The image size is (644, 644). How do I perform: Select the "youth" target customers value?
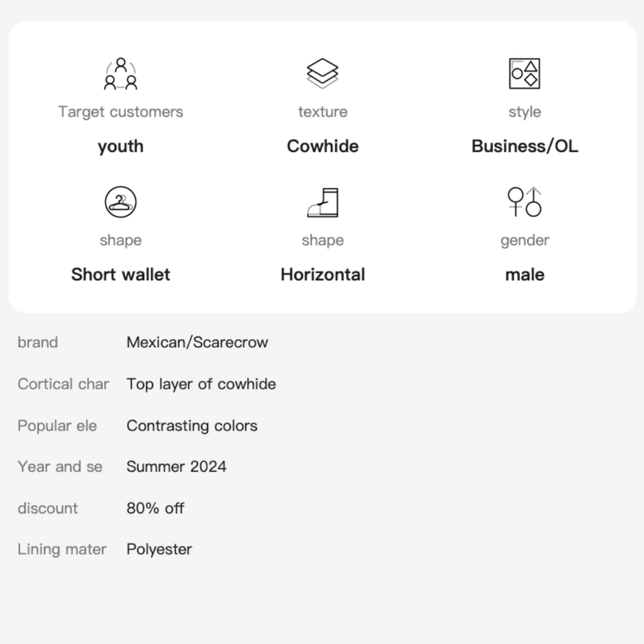click(x=121, y=147)
